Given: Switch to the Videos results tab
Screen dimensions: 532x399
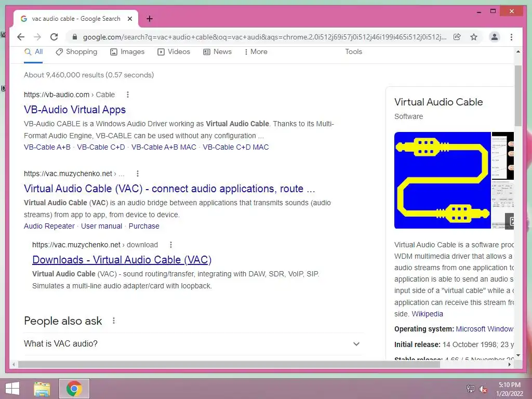Looking at the screenshot, I should tap(174, 52).
